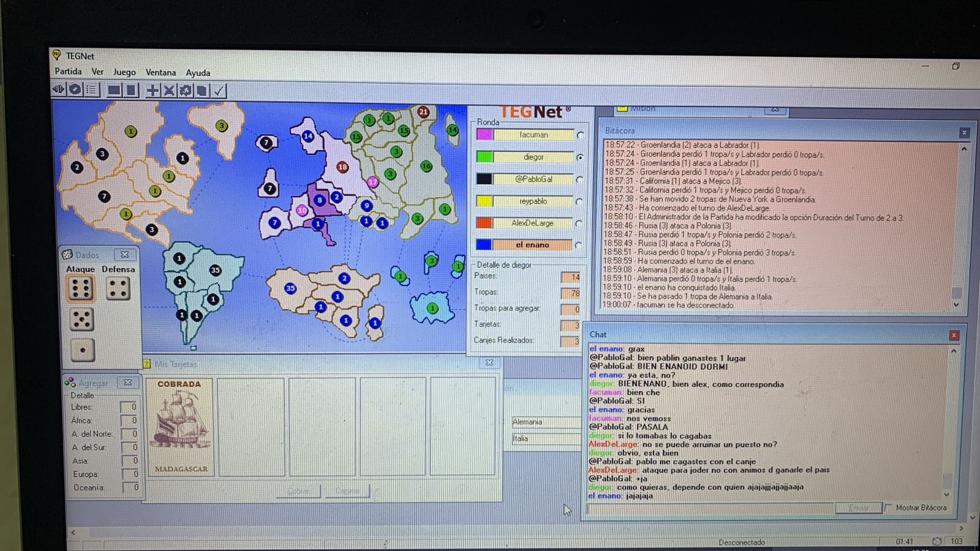Select the el enano radio button
The image size is (980, 551).
579,246
